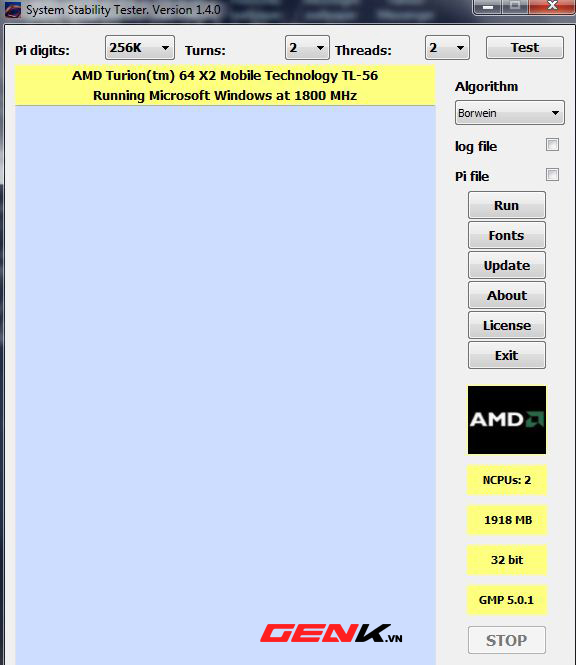Check for updates with Update button

(x=507, y=265)
